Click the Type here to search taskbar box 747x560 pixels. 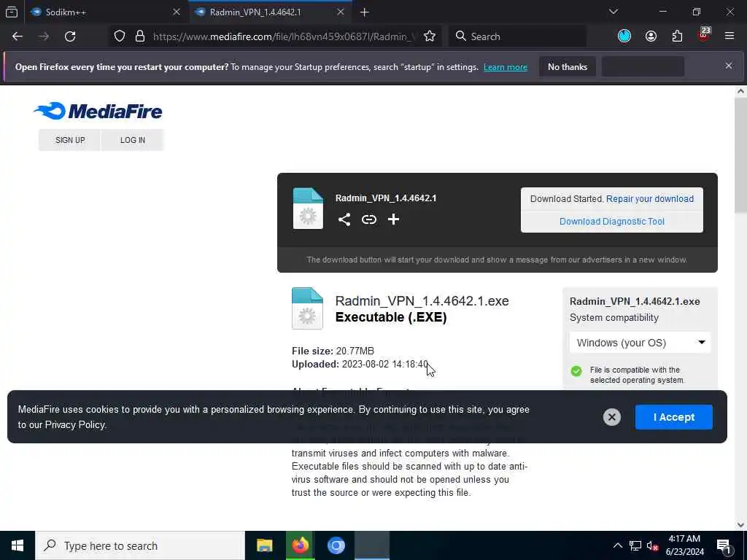pyautogui.click(x=140, y=545)
